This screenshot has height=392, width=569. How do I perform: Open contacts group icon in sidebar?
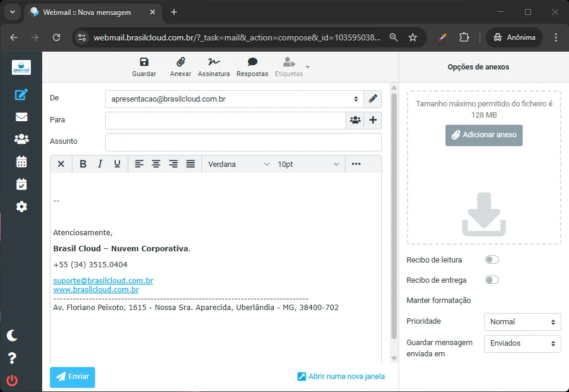pyautogui.click(x=21, y=139)
